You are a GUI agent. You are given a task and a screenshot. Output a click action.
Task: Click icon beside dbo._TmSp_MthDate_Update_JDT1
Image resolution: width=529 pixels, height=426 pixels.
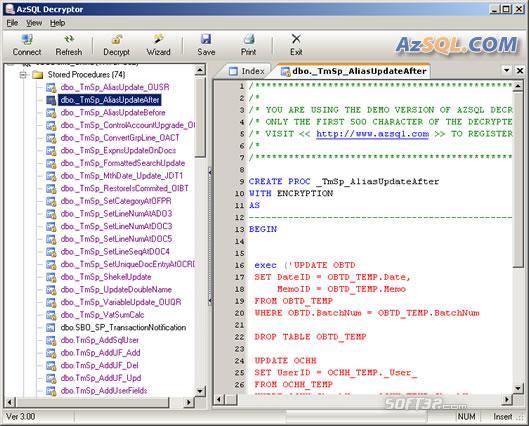click(x=51, y=176)
